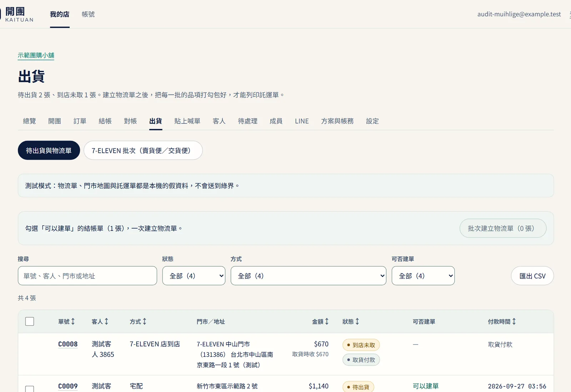Image resolution: width=571 pixels, height=392 pixels.
Task: Open the 對帳 tab
Action: pyautogui.click(x=131, y=121)
